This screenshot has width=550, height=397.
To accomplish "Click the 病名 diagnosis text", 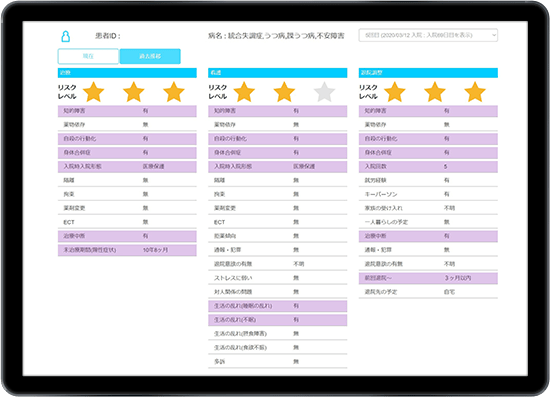I will pyautogui.click(x=276, y=36).
